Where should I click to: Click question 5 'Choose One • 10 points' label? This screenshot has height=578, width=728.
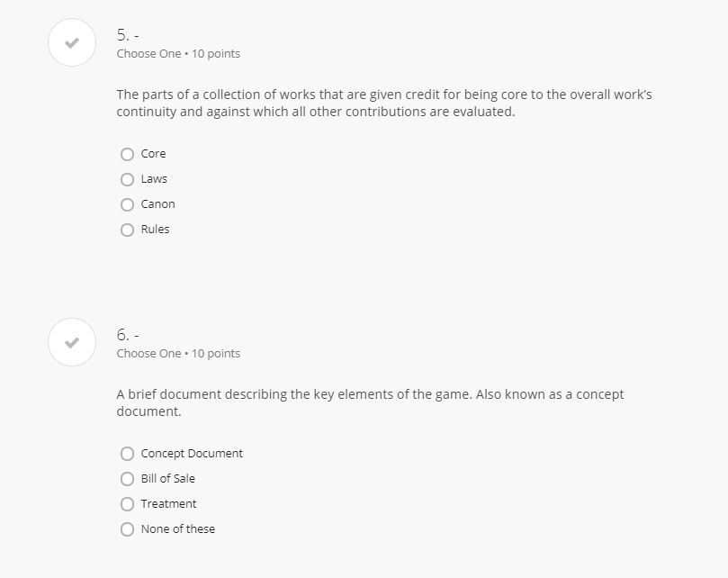[178, 54]
